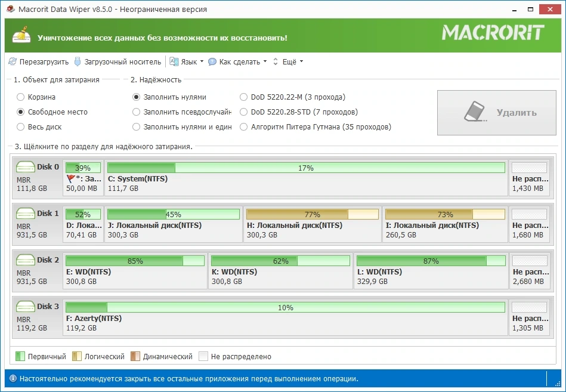Viewport: 566px width, 392px height.
Task: Choose Весь диск as wipe target
Action: click(x=39, y=126)
